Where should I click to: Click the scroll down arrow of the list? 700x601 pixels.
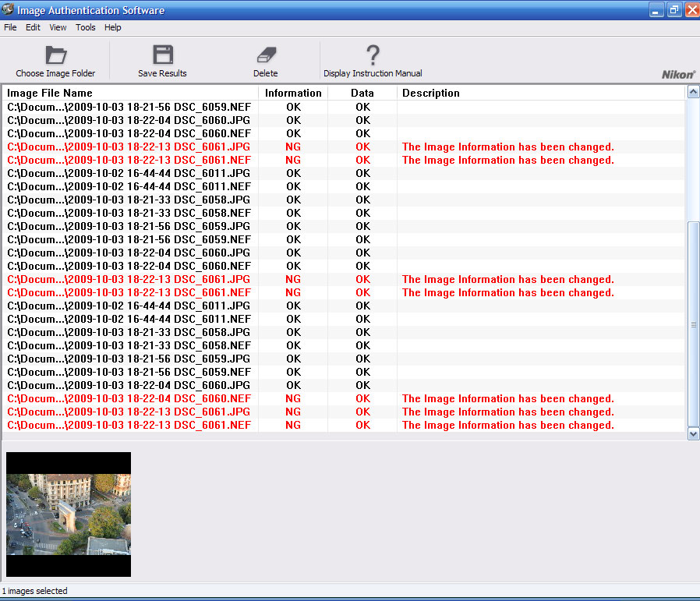(x=693, y=433)
